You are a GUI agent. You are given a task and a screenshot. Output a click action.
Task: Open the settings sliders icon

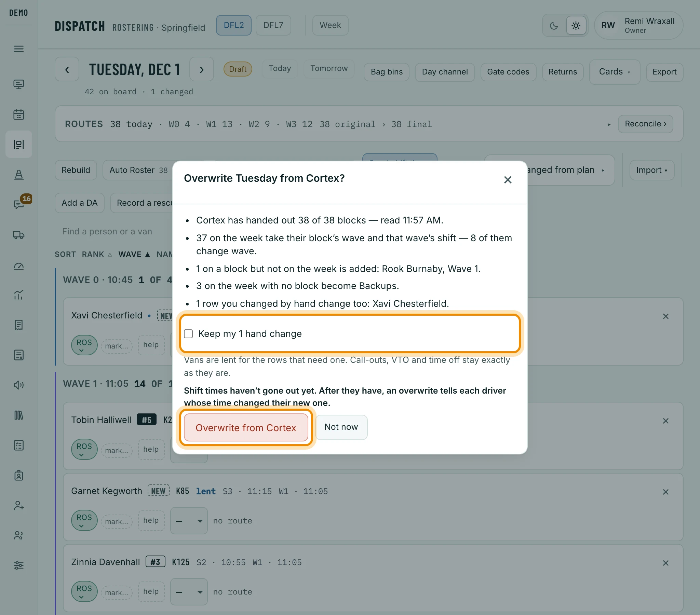(19, 565)
